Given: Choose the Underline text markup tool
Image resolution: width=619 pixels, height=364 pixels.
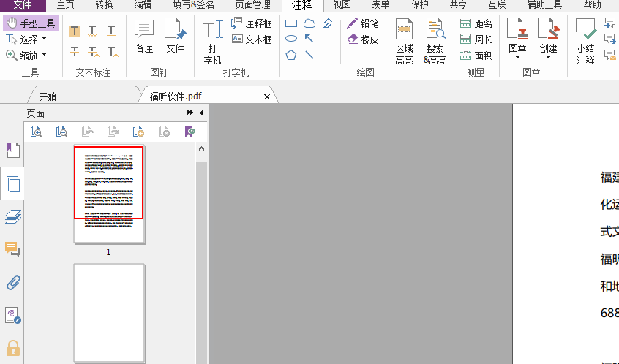Looking at the screenshot, I should (111, 31).
